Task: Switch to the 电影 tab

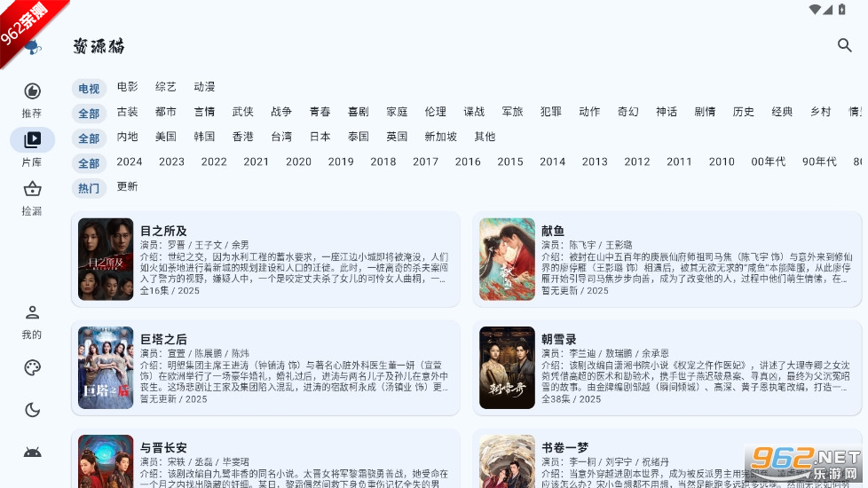Action: click(x=127, y=87)
